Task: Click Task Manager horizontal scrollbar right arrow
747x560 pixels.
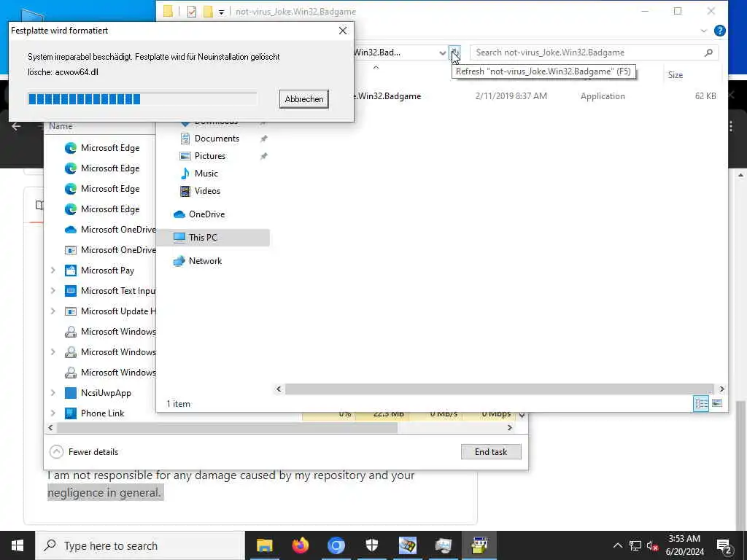Action: pos(510,427)
